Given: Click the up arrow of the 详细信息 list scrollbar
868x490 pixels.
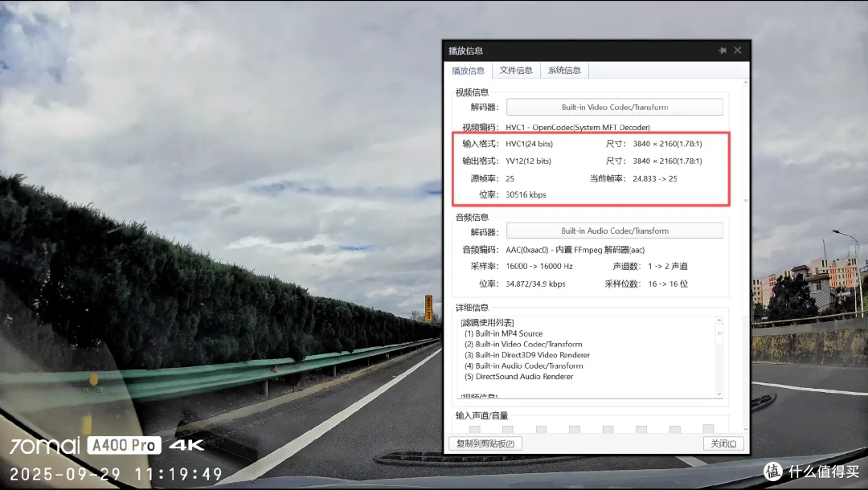Looking at the screenshot, I should click(719, 321).
